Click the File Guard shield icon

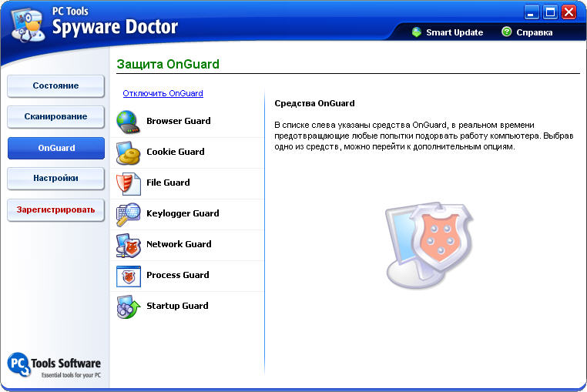click(128, 183)
